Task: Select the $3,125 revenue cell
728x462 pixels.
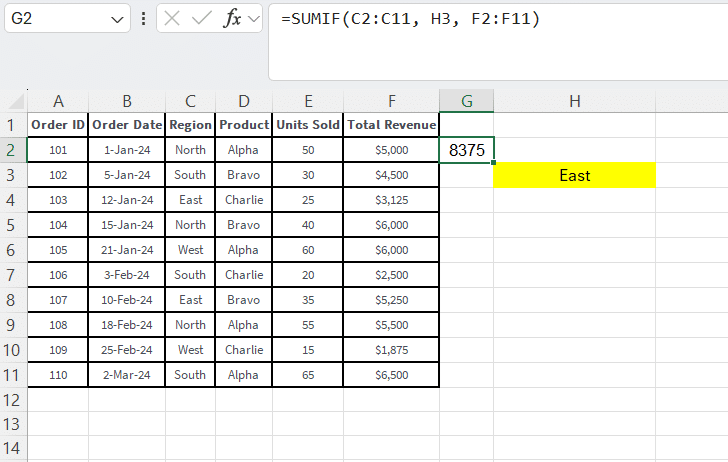Action: click(x=392, y=200)
